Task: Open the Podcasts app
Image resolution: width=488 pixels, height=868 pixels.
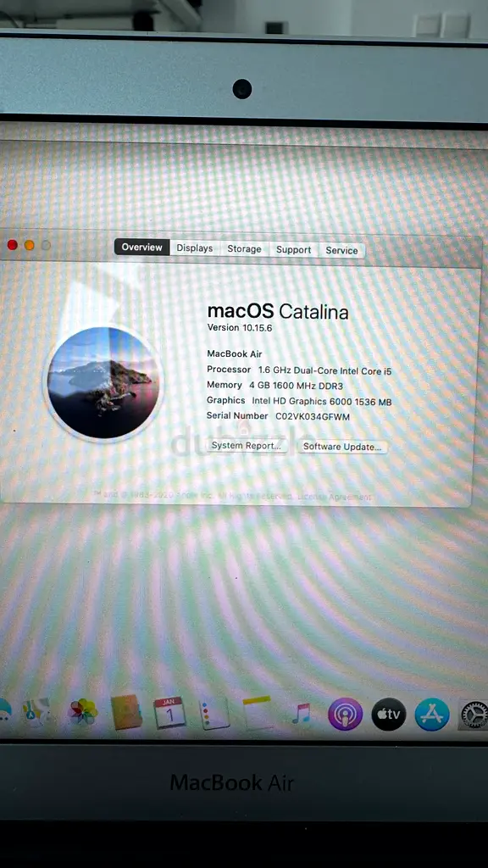Action: (x=346, y=714)
